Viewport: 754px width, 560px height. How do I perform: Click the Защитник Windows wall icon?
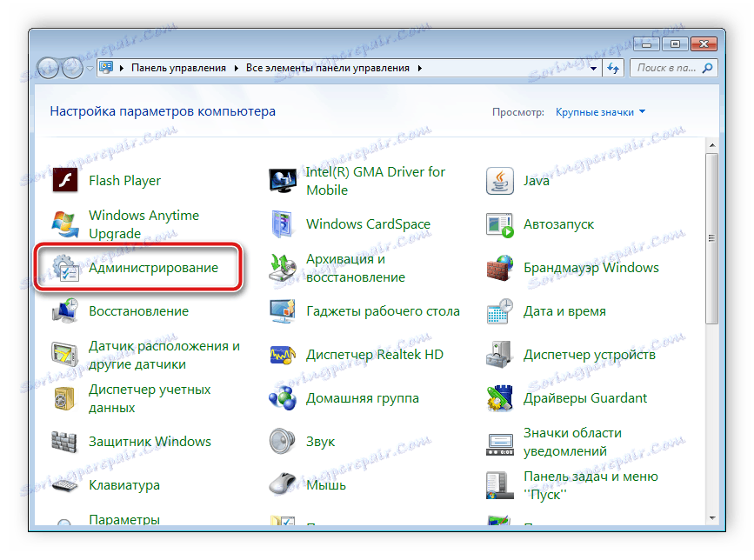click(x=65, y=442)
